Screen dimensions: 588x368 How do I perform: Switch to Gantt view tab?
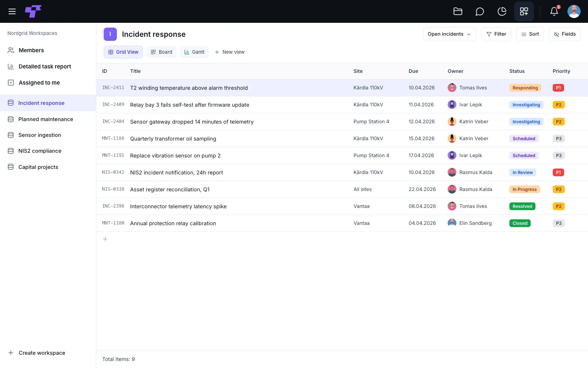[194, 52]
